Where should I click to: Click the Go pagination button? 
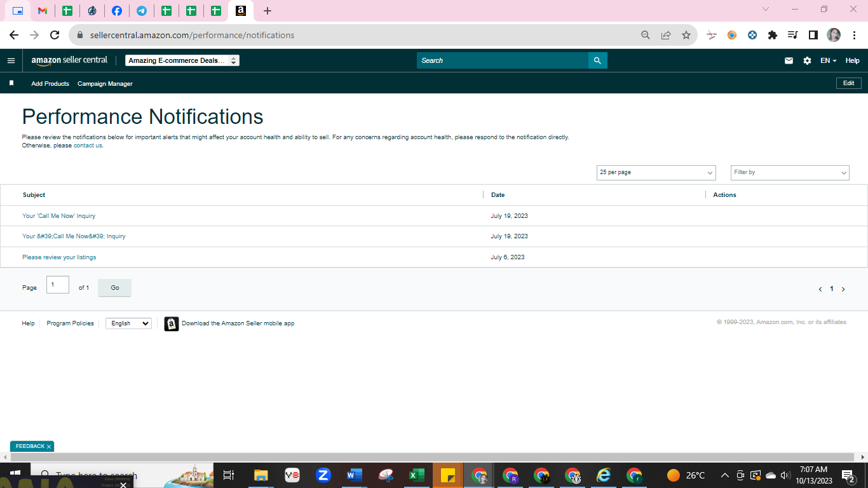click(115, 288)
